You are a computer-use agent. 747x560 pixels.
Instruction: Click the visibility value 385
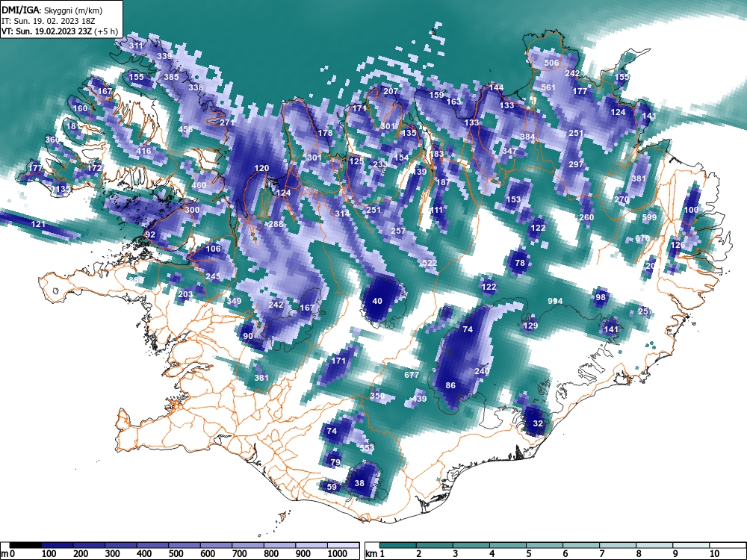[172, 77]
